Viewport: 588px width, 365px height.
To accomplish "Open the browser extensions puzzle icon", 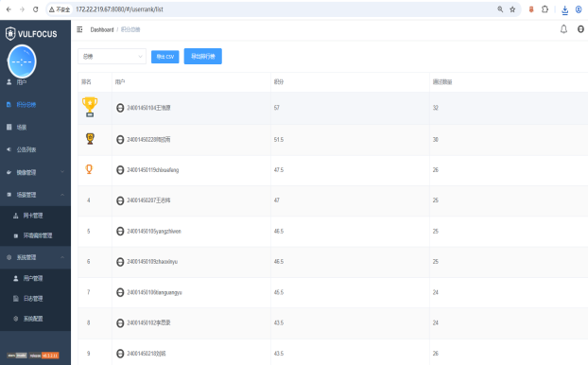I will coord(545,9).
